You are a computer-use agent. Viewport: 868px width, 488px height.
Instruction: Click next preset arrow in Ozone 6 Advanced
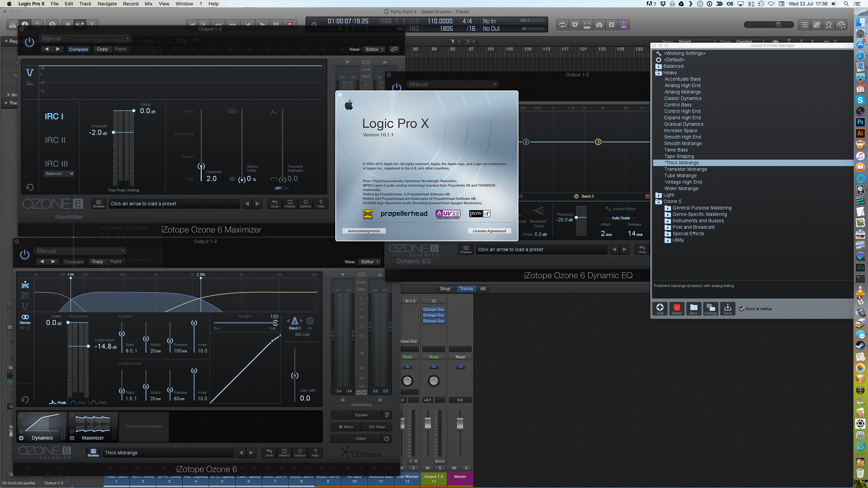click(x=251, y=453)
